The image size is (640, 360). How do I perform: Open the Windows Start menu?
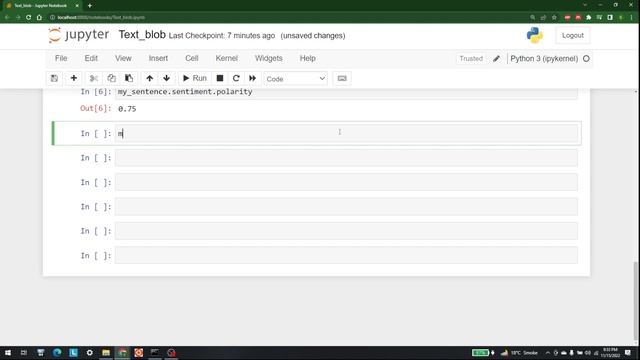click(x=8, y=353)
